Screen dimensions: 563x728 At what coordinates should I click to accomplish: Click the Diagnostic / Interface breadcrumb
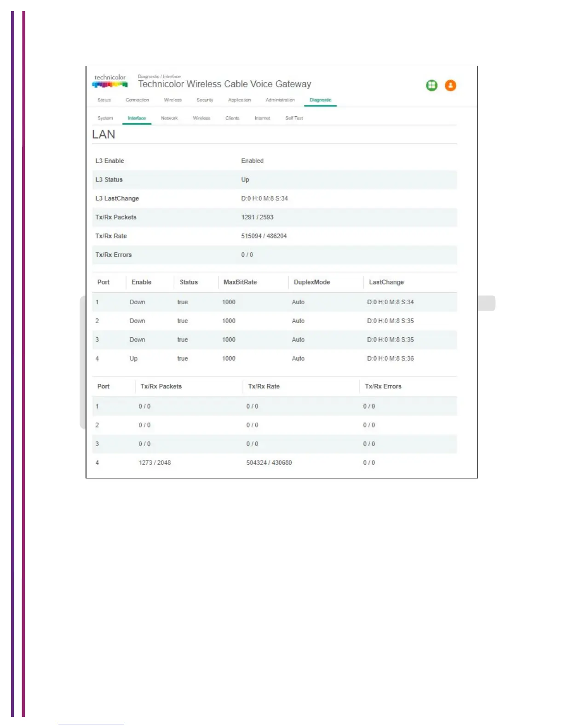pyautogui.click(x=159, y=77)
